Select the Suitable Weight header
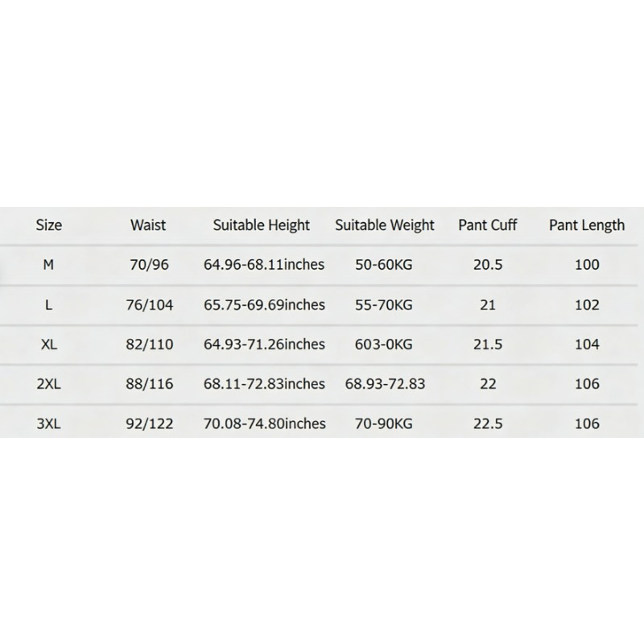 point(385,225)
